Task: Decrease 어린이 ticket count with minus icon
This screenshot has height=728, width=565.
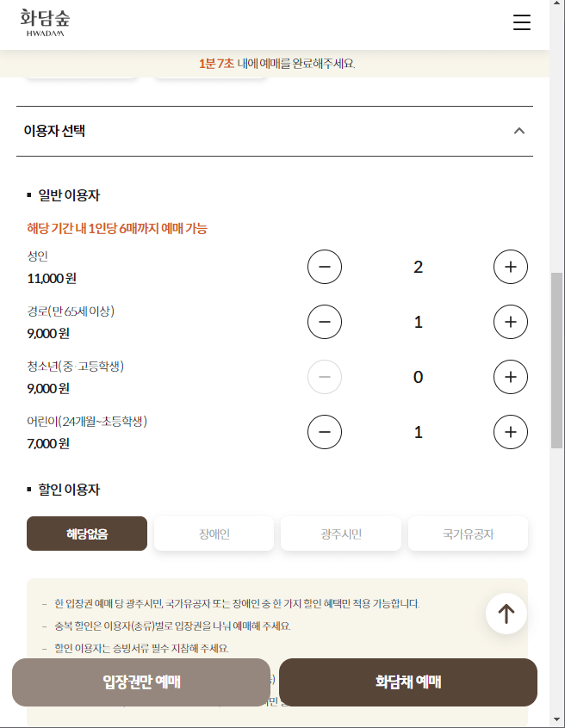Action: (325, 432)
